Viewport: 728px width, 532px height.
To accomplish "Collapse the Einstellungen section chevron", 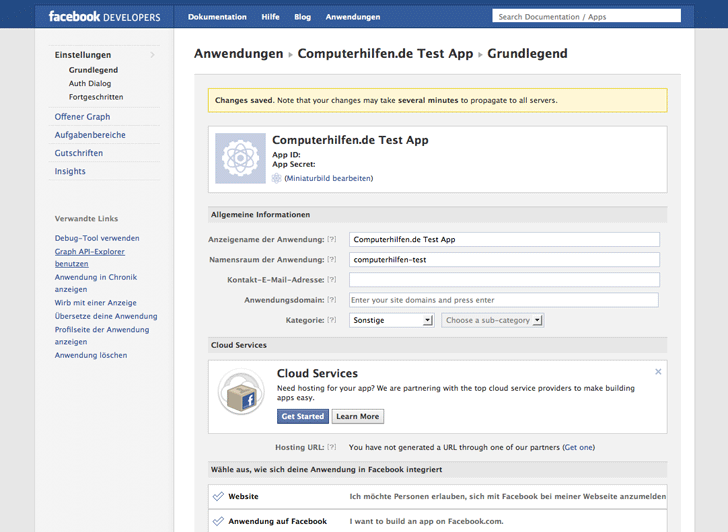I will click(x=152, y=55).
